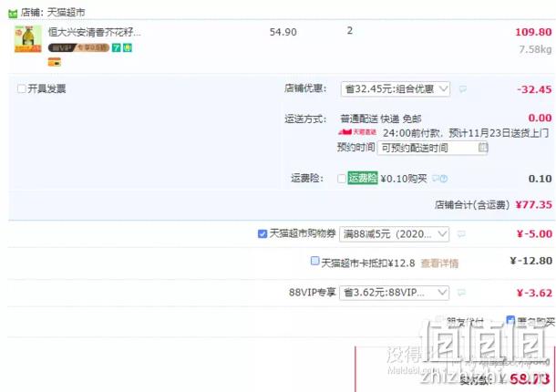Click the 88VIP exclusive discount badge
The height and width of the screenshot is (392, 556).
tap(78, 47)
